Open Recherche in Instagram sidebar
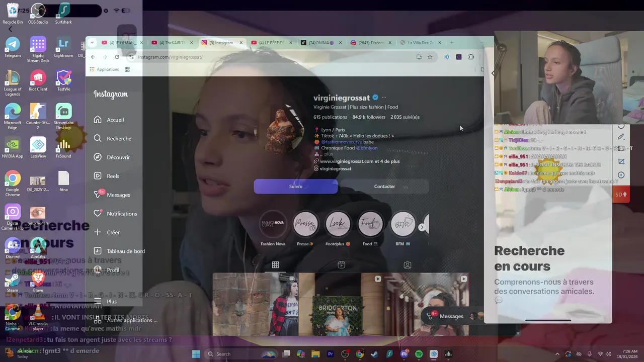This screenshot has width=644, height=362. point(112,138)
